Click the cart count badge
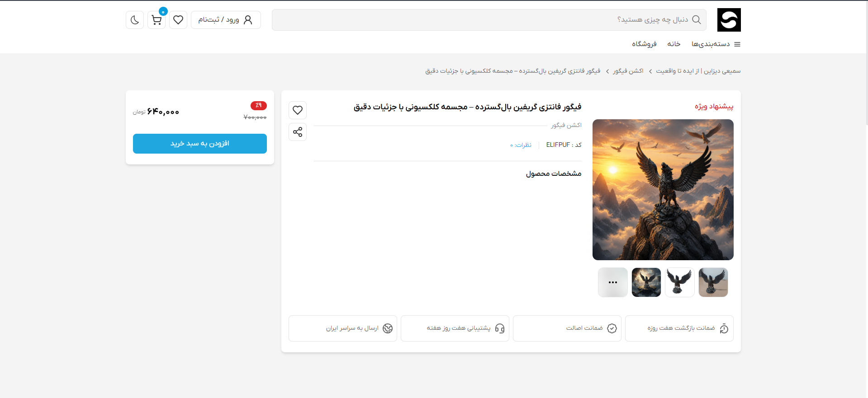 (163, 11)
